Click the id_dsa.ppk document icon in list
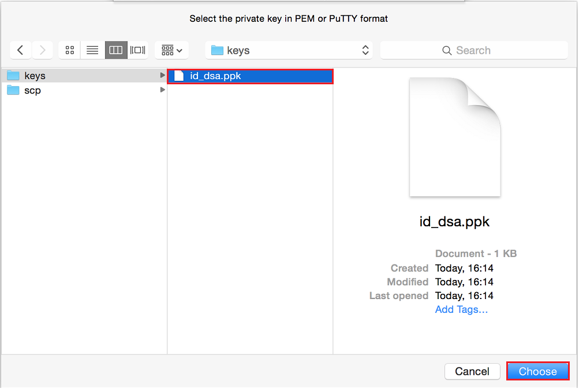 point(179,76)
